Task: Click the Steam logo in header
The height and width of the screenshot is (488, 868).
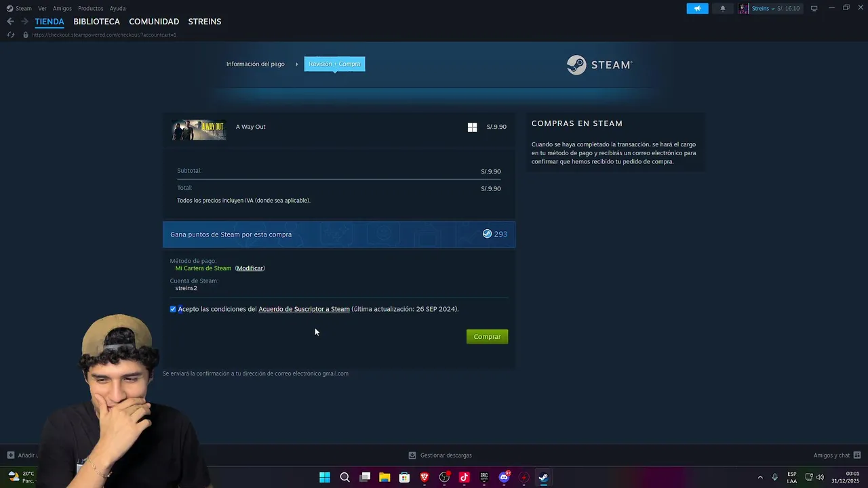Action: (x=599, y=65)
